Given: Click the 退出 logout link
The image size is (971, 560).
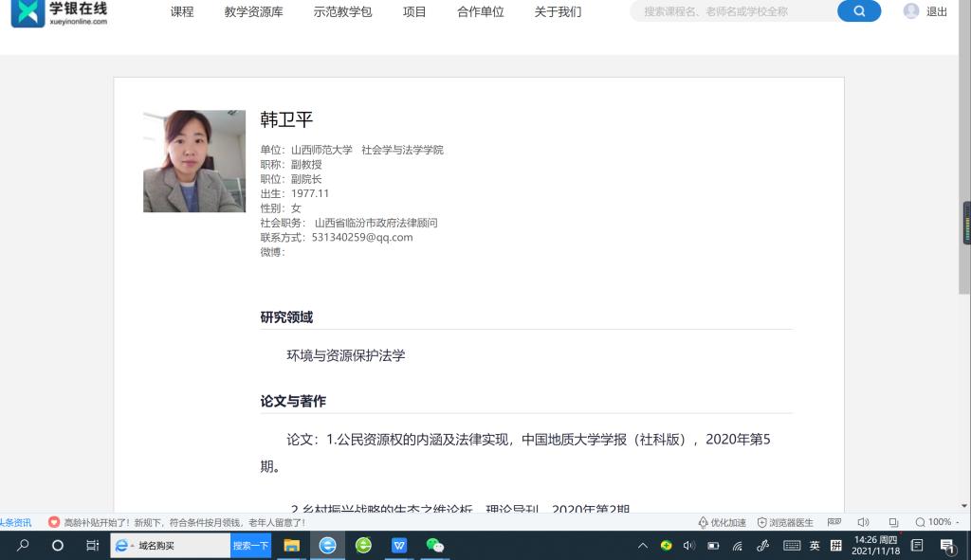Looking at the screenshot, I should click(x=937, y=12).
